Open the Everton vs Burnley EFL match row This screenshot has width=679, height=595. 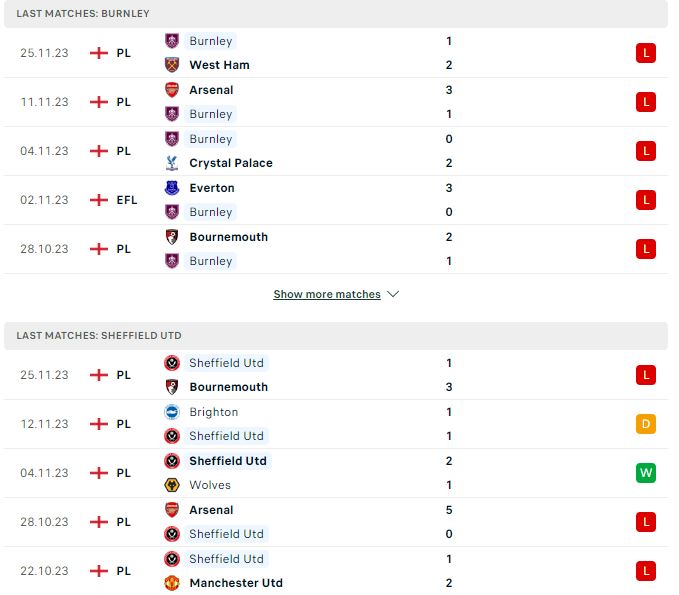(336, 200)
